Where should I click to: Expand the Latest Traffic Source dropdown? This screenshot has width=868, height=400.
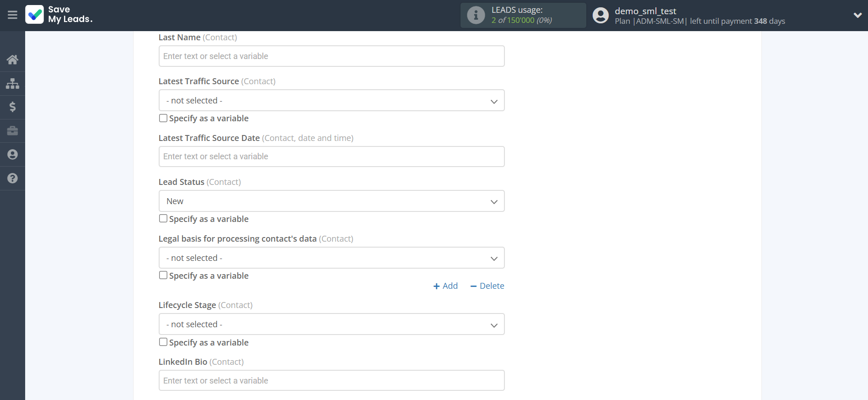(x=331, y=101)
